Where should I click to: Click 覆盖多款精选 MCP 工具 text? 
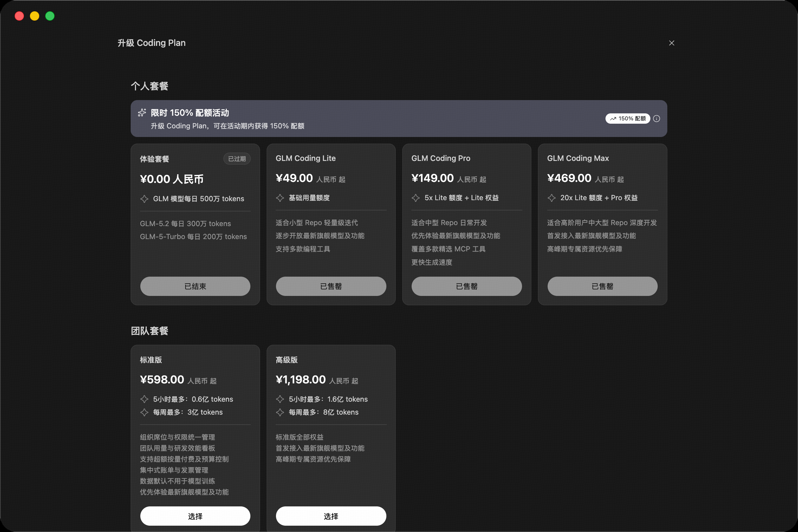[x=449, y=249]
